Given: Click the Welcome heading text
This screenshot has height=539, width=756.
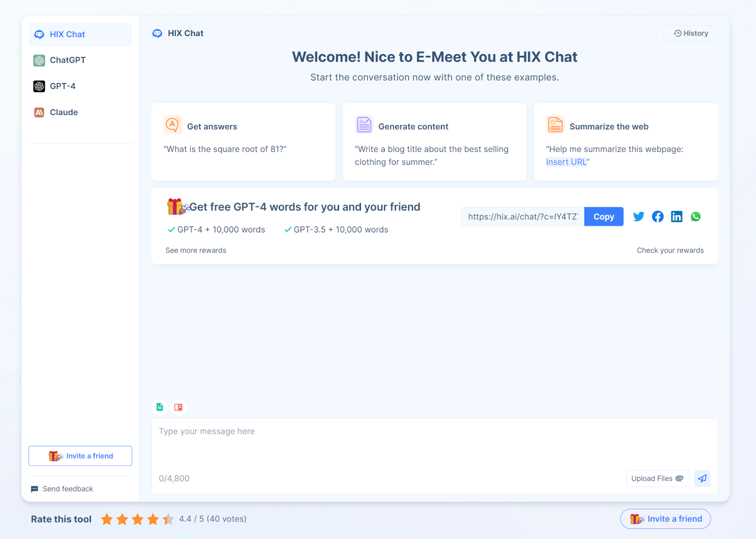Looking at the screenshot, I should [x=435, y=57].
